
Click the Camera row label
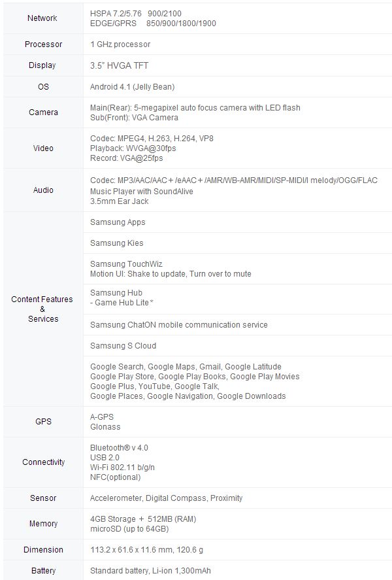click(43, 112)
